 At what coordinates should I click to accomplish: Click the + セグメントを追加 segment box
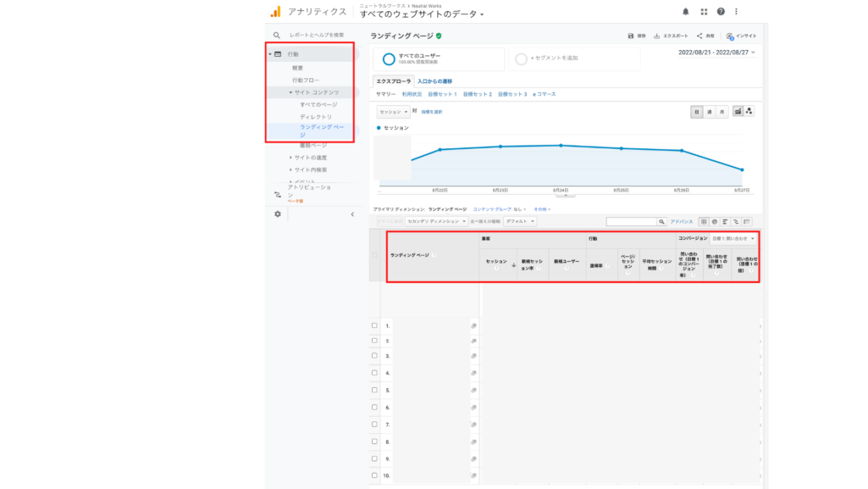(x=575, y=58)
